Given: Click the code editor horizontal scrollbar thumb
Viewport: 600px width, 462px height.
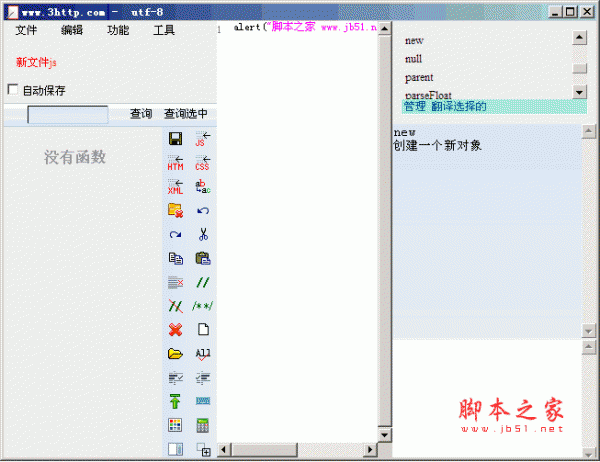Looking at the screenshot, I should point(264,449).
